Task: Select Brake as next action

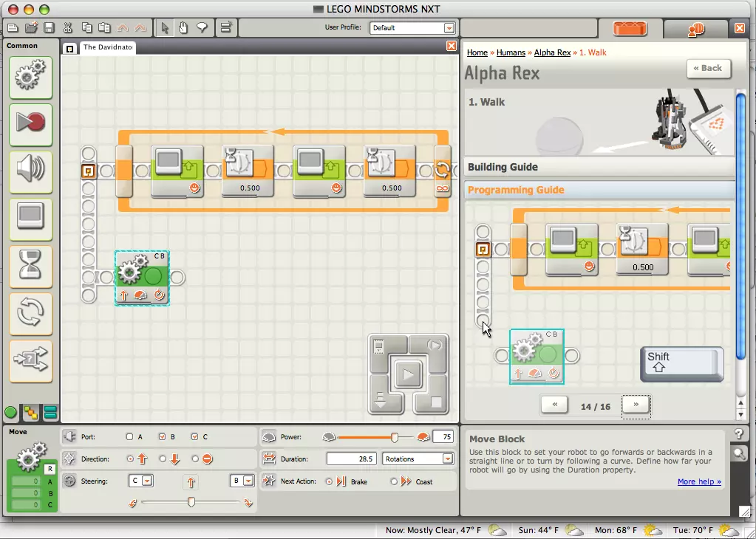Action: coord(330,481)
